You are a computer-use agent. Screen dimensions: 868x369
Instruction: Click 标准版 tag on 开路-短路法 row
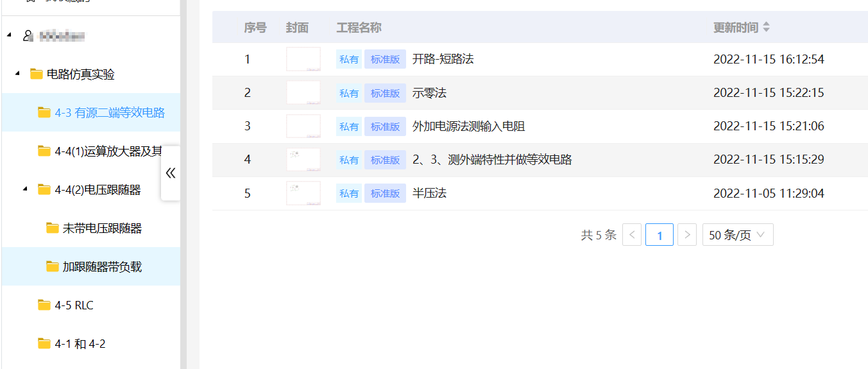(x=385, y=60)
